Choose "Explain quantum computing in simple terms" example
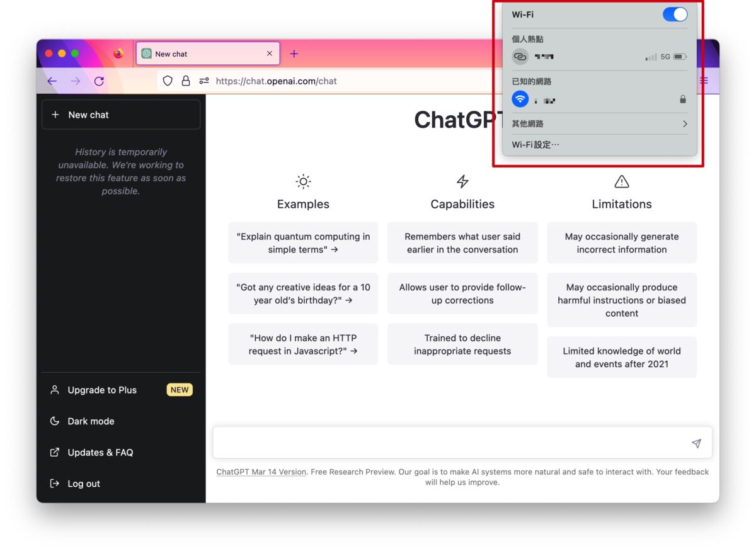 303,243
